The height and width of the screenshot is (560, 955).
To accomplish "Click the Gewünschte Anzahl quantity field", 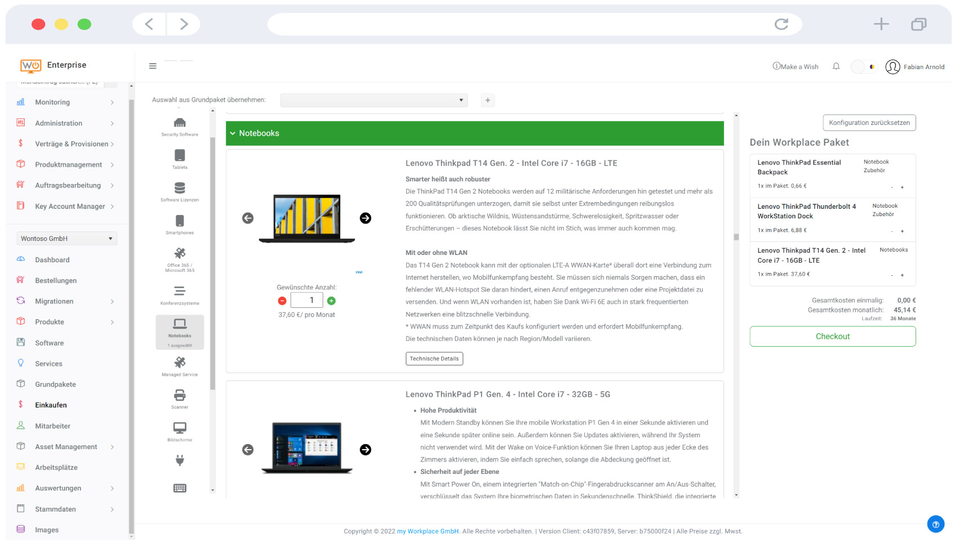I will [x=306, y=300].
